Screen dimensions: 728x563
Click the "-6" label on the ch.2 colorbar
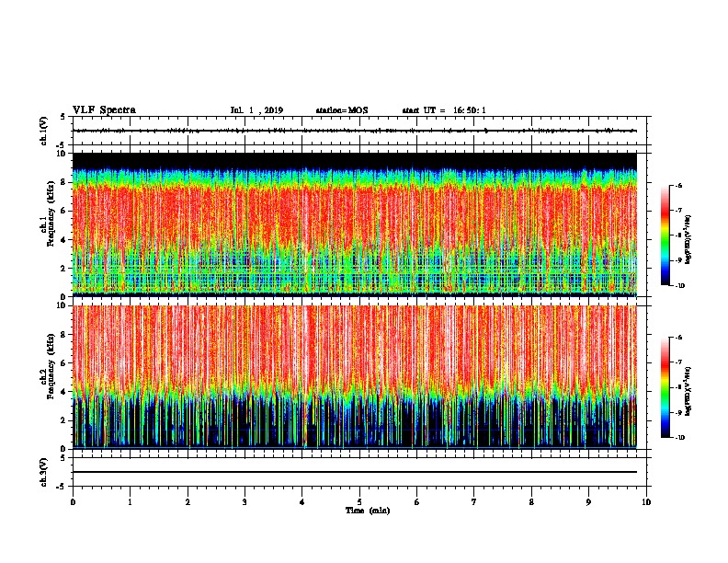click(678, 338)
